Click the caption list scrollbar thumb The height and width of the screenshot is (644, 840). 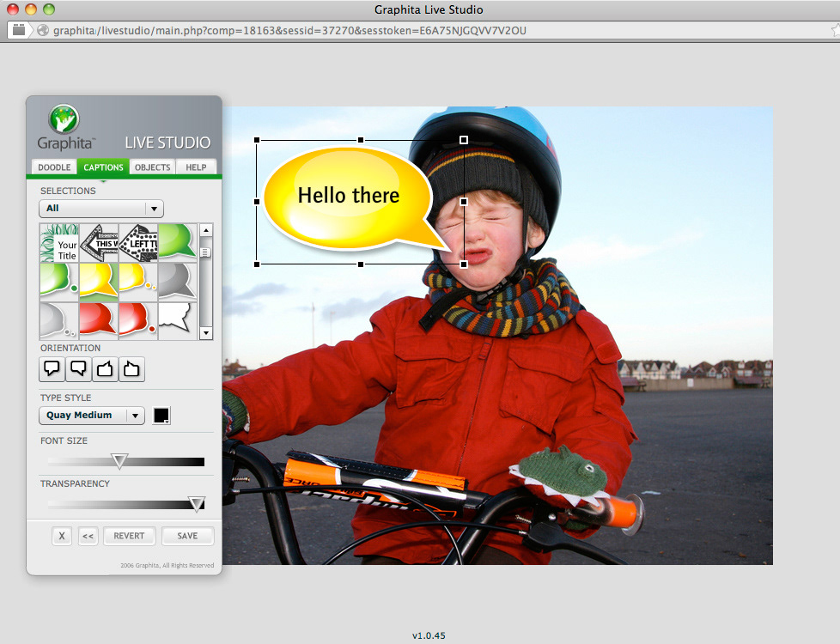[206, 252]
